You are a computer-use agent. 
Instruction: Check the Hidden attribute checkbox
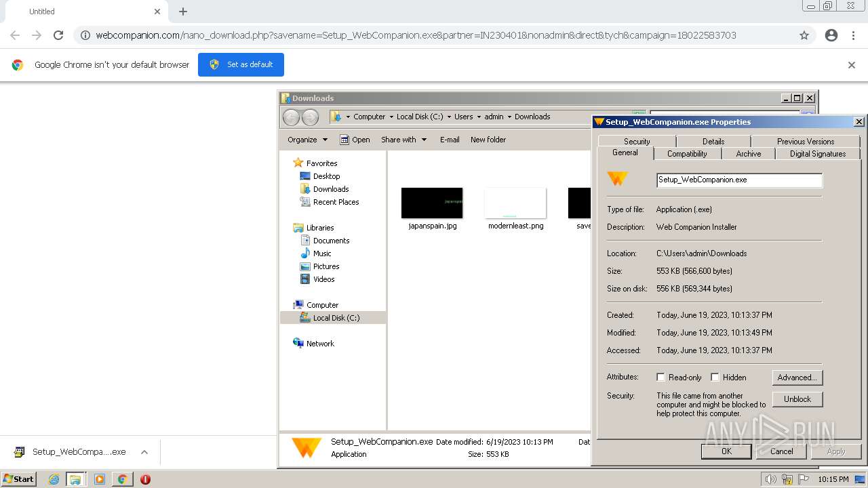(715, 378)
